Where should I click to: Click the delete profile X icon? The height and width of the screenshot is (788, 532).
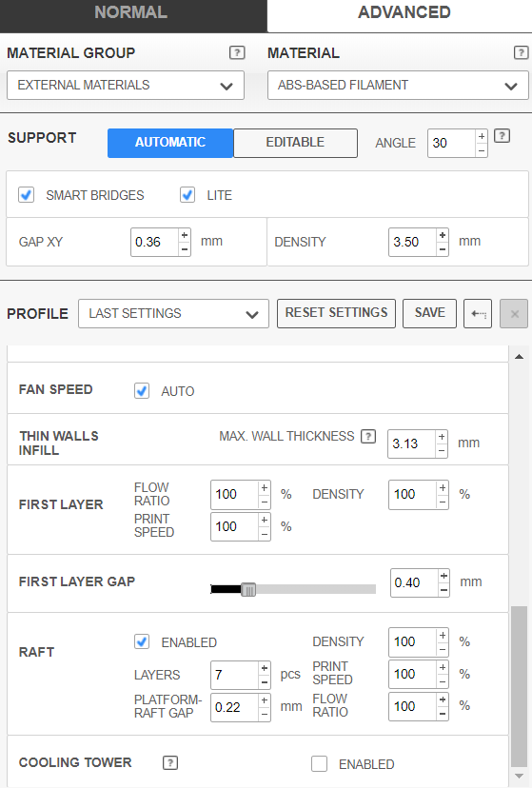coord(514,314)
